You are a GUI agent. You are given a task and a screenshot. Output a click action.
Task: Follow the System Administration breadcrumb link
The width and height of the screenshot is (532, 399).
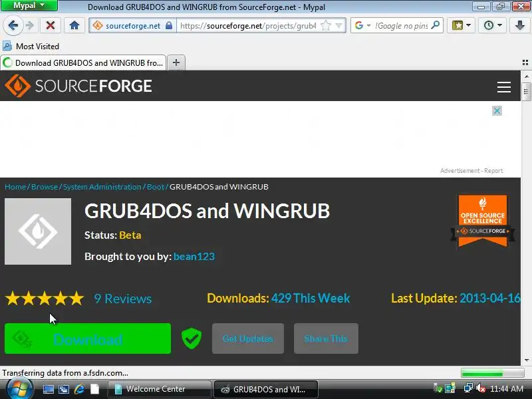102,187
